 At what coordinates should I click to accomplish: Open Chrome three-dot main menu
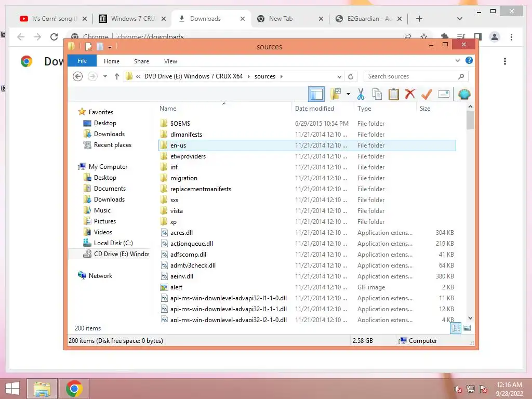coord(511,37)
